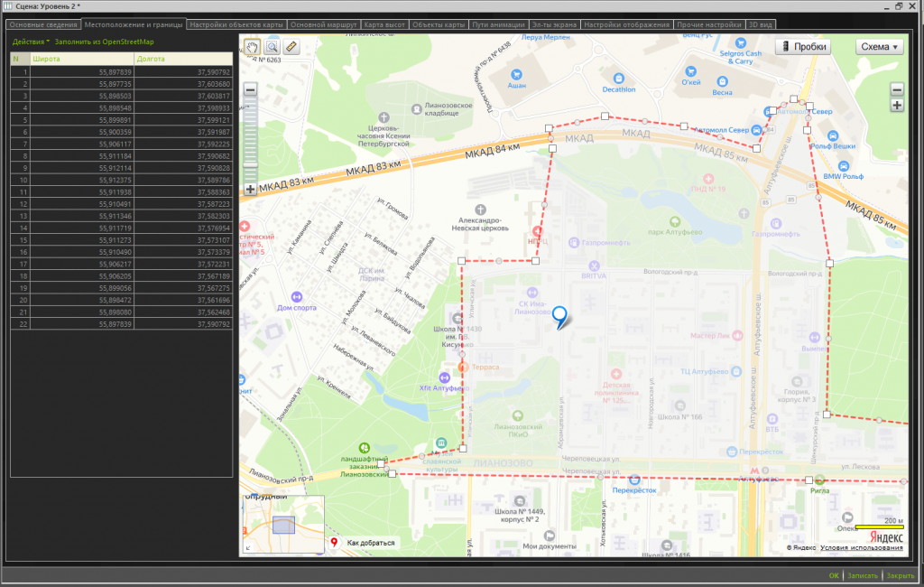This screenshot has height=587, width=924.
Task: Click Как добраться directions button
Action: 364,543
